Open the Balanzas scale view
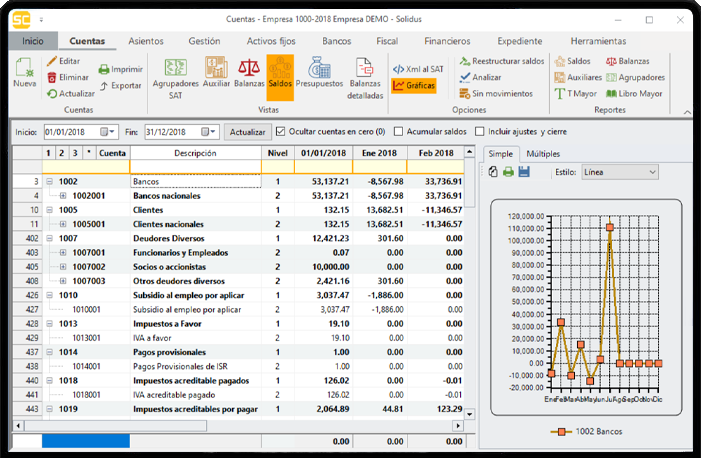Viewport: 701px width, 458px height. pyautogui.click(x=249, y=72)
